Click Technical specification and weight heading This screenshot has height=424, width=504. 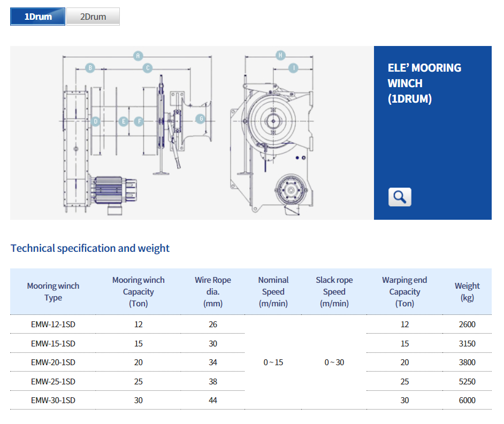[90, 248]
